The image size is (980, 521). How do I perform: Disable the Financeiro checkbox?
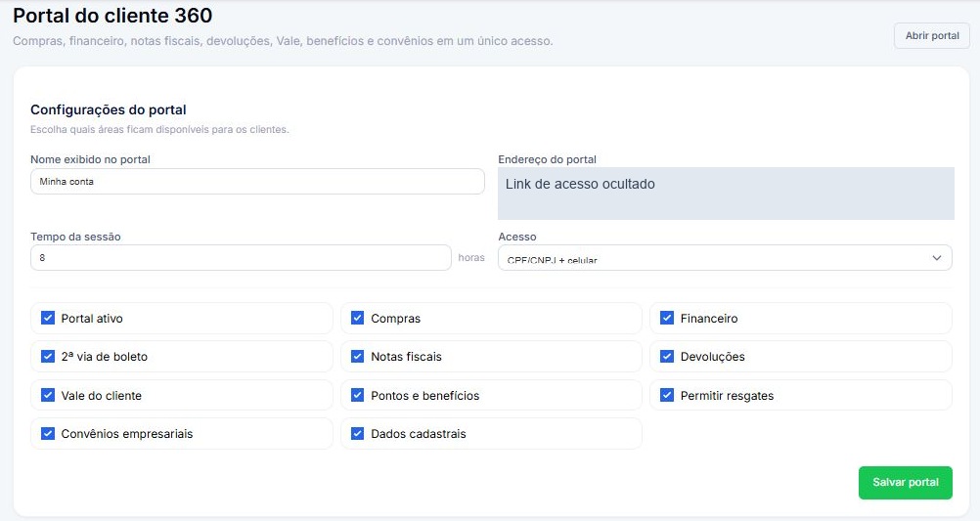click(x=667, y=318)
